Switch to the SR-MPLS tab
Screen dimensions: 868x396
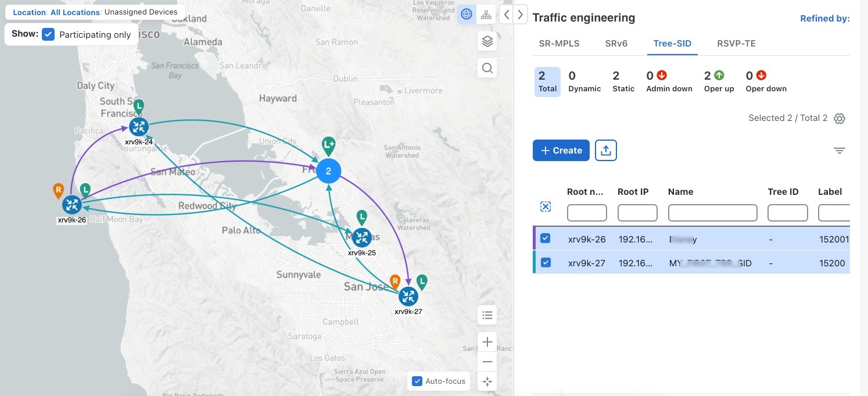pyautogui.click(x=559, y=44)
